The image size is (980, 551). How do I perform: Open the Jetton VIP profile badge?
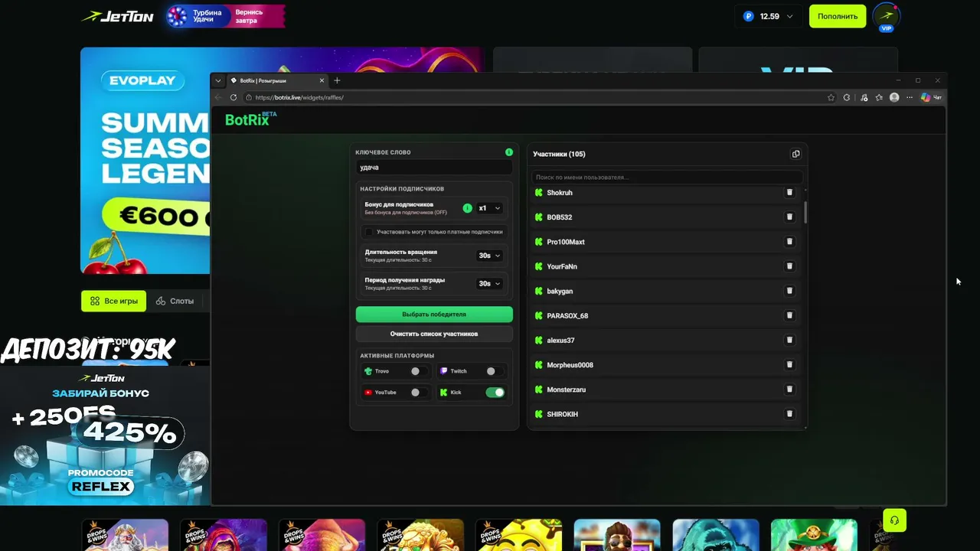pyautogui.click(x=887, y=18)
